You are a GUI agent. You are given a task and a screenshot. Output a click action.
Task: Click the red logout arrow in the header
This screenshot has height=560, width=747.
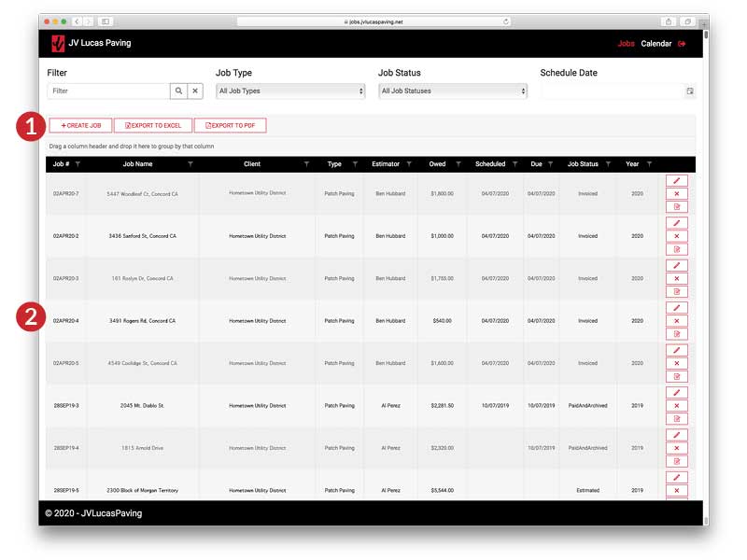tap(681, 43)
